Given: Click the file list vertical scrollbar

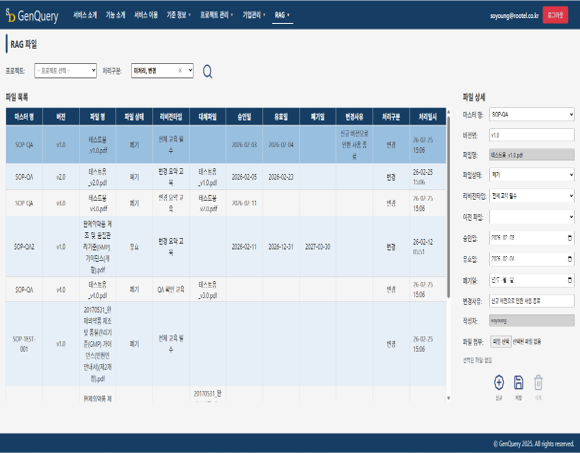Looking at the screenshot, I should tap(448, 207).
